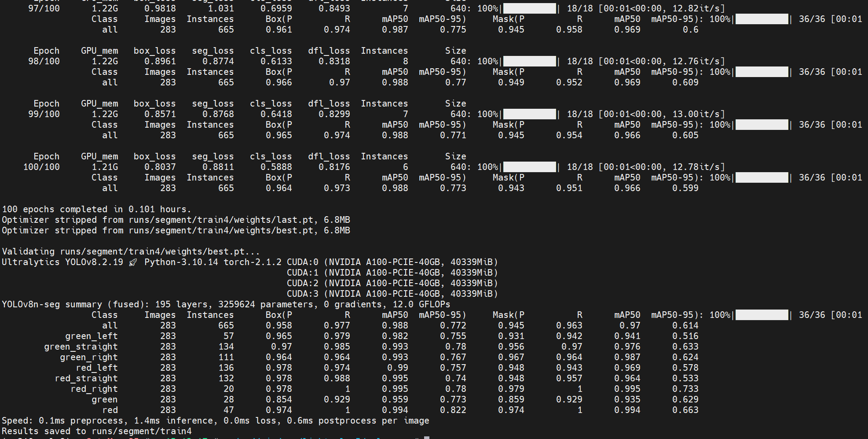Click the rocket emoji after Ultralytics YOLOv8.2.19
This screenshot has width=868, height=439.
(133, 262)
